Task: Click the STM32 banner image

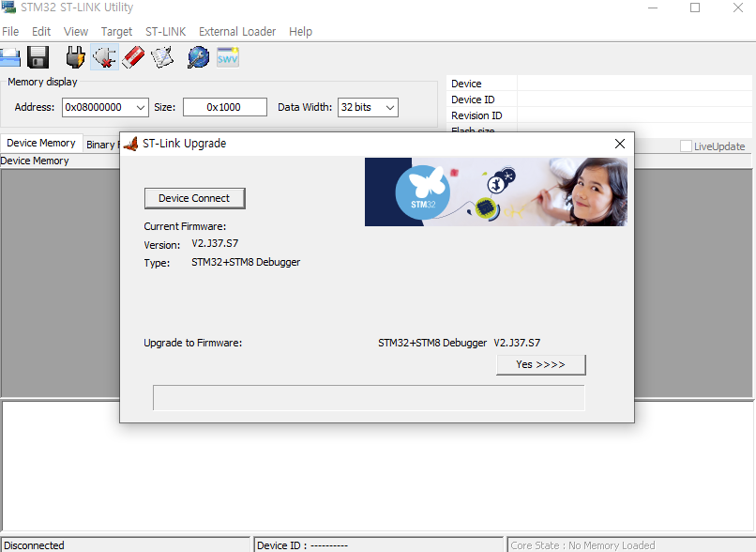Action: click(495, 192)
